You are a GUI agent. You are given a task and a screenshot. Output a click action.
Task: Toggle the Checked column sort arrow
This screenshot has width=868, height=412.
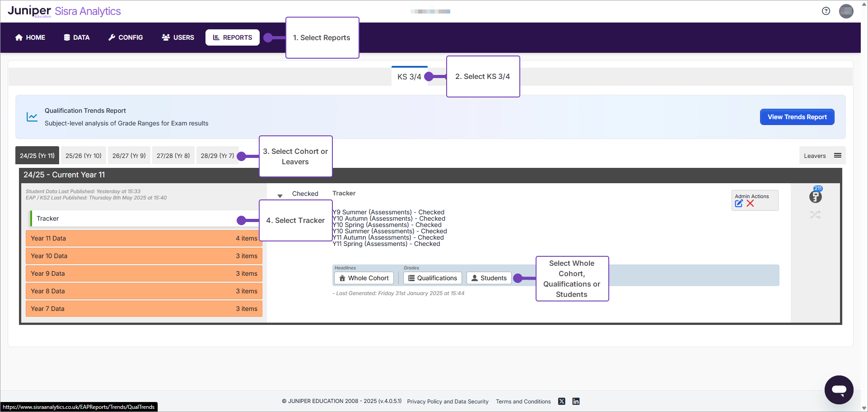pos(280,196)
